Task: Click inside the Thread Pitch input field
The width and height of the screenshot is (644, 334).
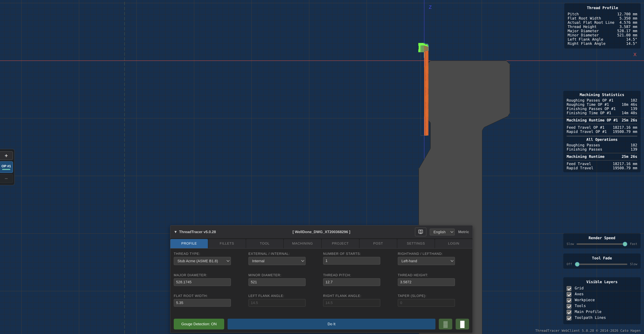Action: 352,282
